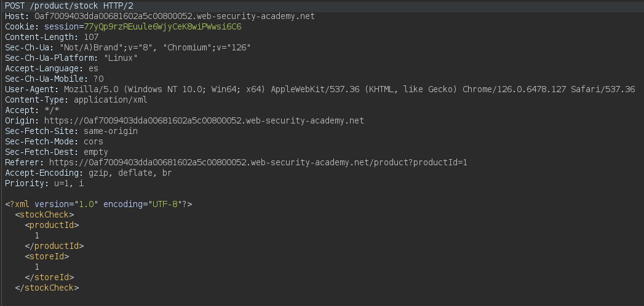Viewport: 644px width, 306px height.
Task: Click the Sec-Ch-Ua header line
Action: (x=128, y=47)
